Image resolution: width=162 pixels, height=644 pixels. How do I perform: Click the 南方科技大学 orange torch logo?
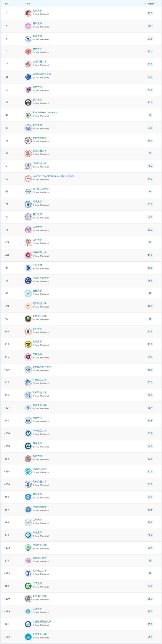[x=28, y=306]
